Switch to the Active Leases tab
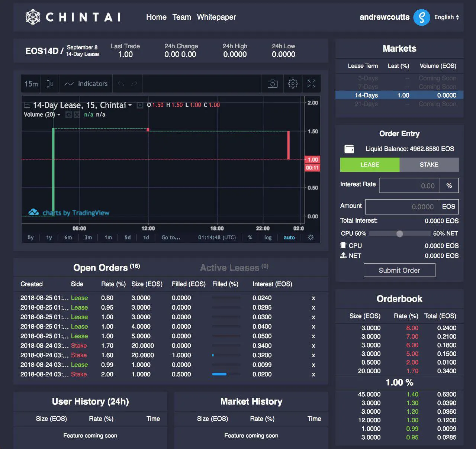The image size is (476, 449). [x=234, y=268]
